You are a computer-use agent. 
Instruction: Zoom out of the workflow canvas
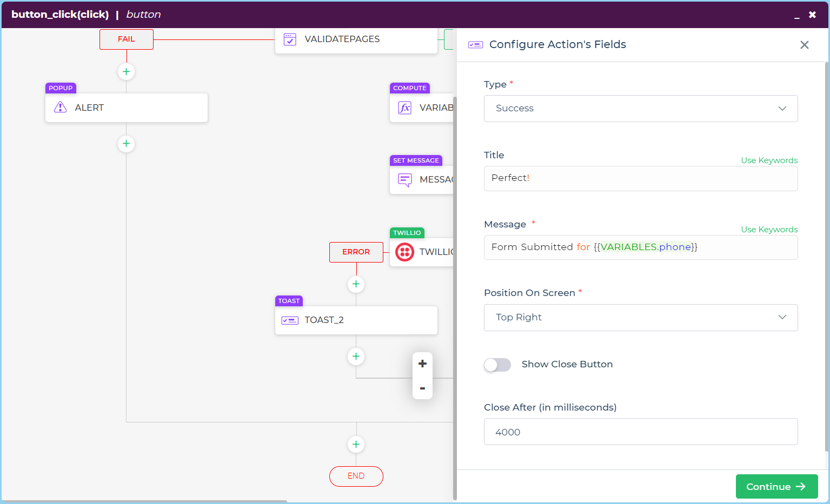[422, 388]
